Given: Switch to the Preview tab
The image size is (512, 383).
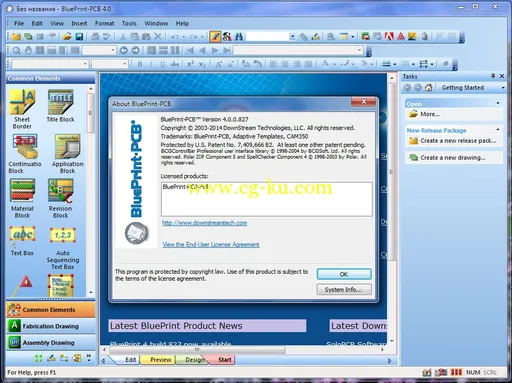Looking at the screenshot, I should pyautogui.click(x=160, y=360).
